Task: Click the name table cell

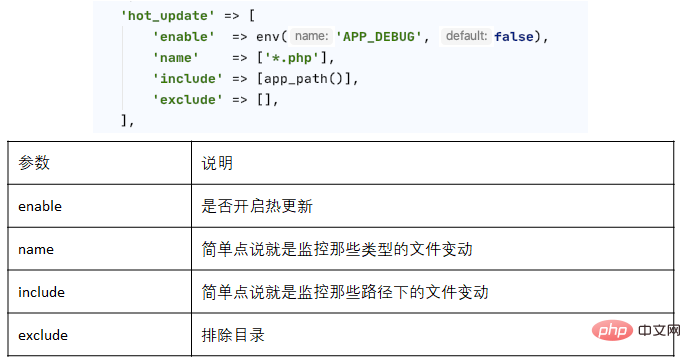Action: (100, 249)
